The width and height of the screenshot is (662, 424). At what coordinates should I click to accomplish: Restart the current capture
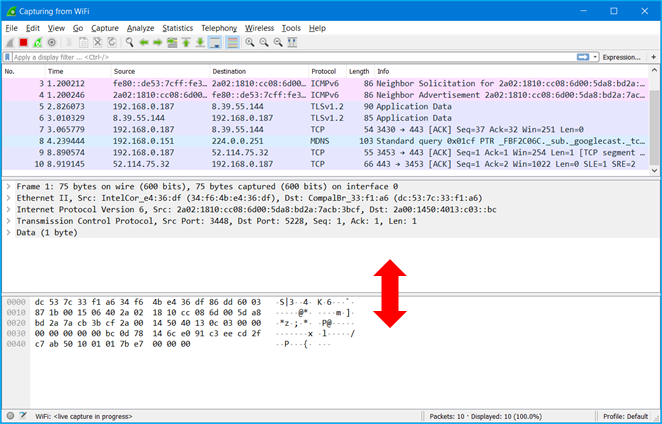tap(38, 42)
